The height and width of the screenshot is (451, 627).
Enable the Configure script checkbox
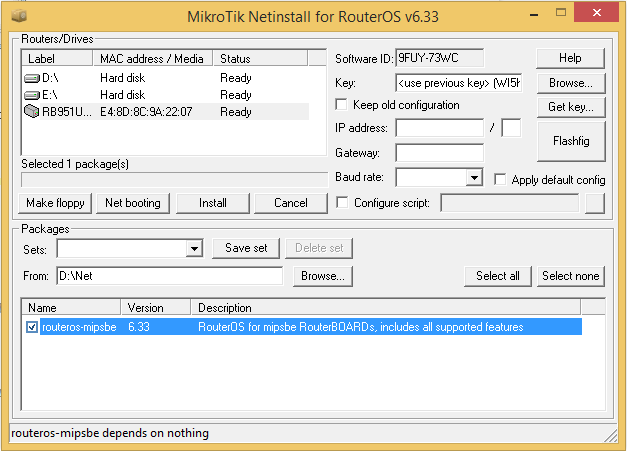coord(342,203)
